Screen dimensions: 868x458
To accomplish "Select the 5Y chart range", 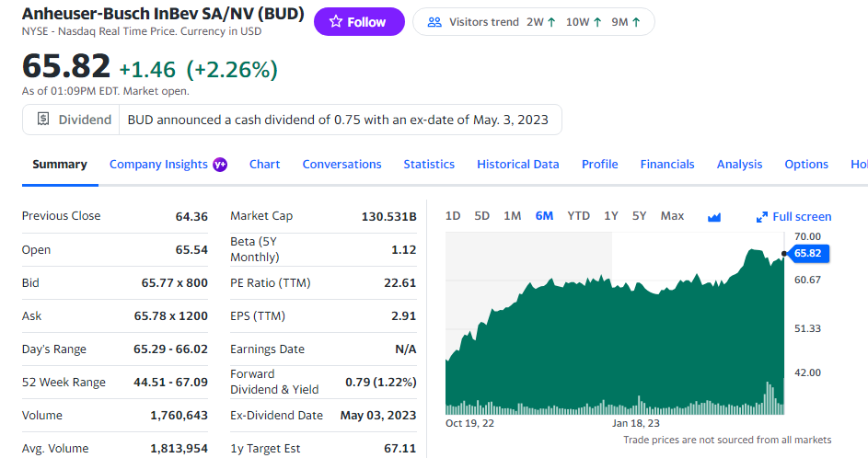I will tap(639, 216).
